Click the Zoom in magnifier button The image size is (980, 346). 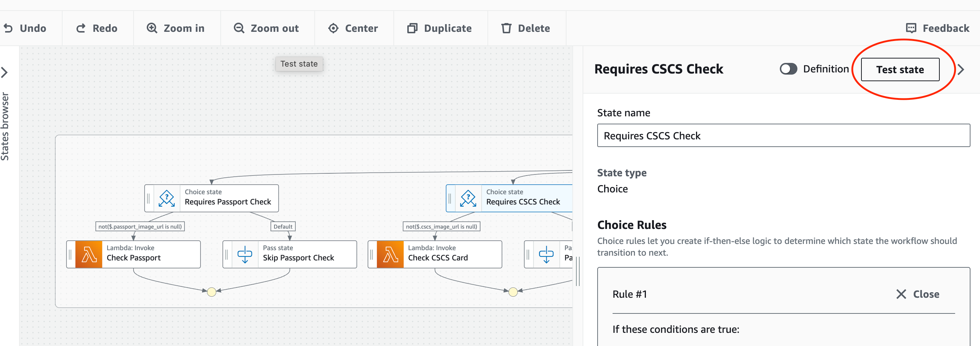[175, 28]
